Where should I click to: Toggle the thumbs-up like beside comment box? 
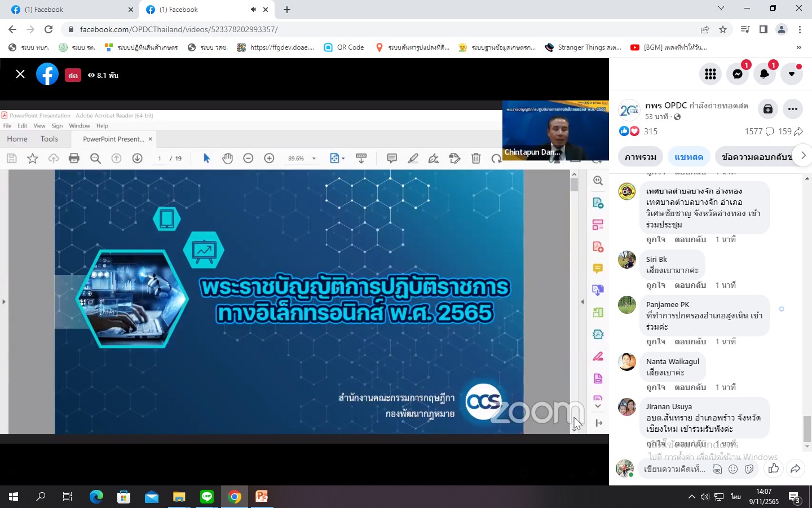[773, 468]
